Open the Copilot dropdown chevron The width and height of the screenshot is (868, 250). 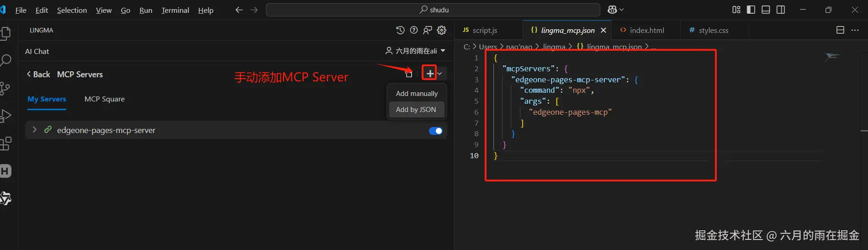tap(621, 10)
